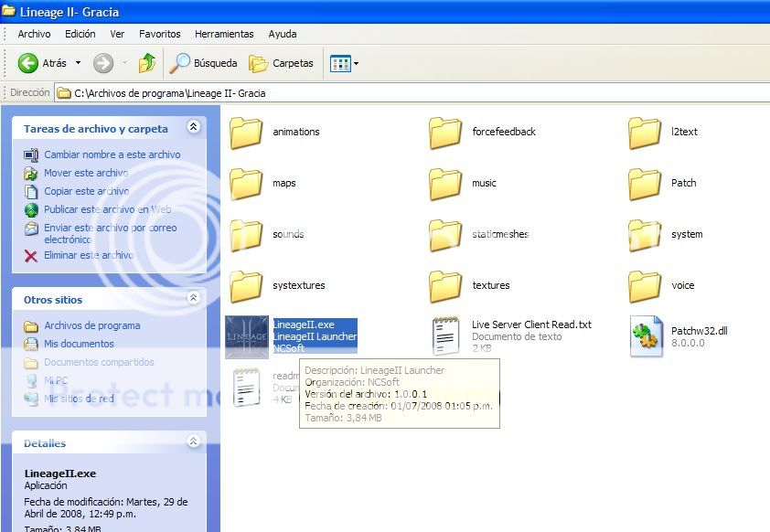Select the Patchw32.dll file icon
The height and width of the screenshot is (532, 770).
tap(646, 336)
